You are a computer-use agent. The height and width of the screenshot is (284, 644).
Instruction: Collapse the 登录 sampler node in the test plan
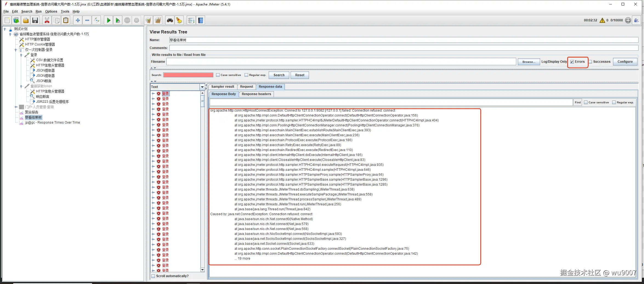(x=21, y=55)
